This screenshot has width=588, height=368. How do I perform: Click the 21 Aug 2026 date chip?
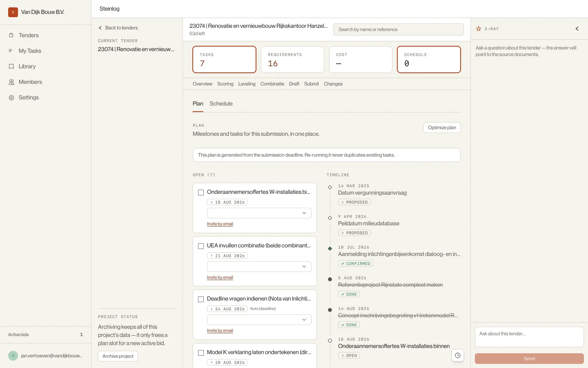(227, 256)
